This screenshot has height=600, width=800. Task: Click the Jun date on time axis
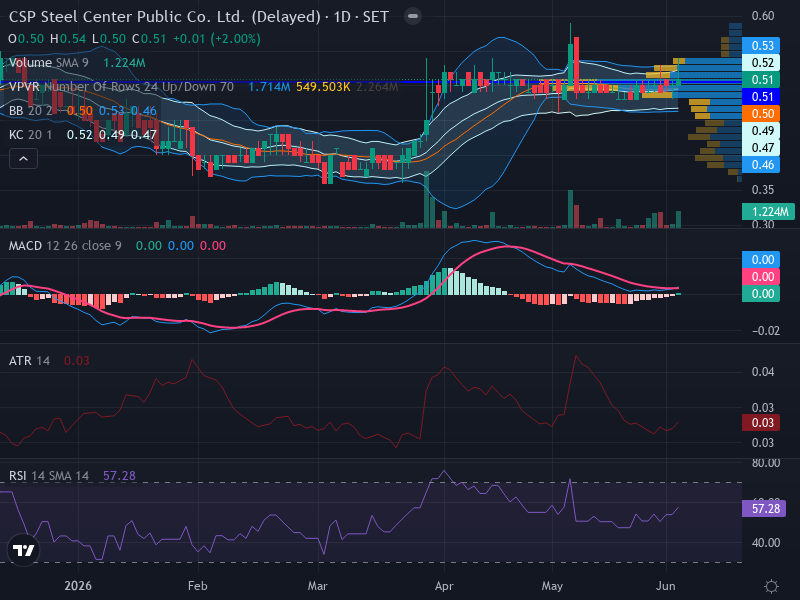(666, 586)
